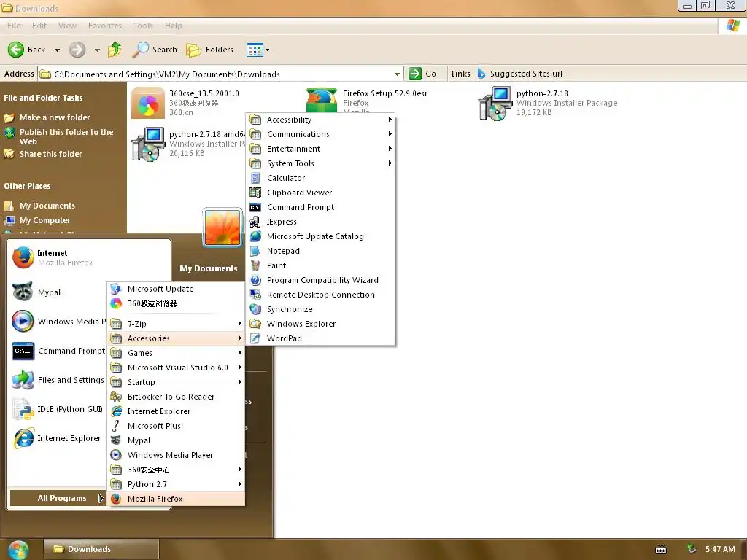Click the user account flower picture
This screenshot has height=560, width=747.
222,227
